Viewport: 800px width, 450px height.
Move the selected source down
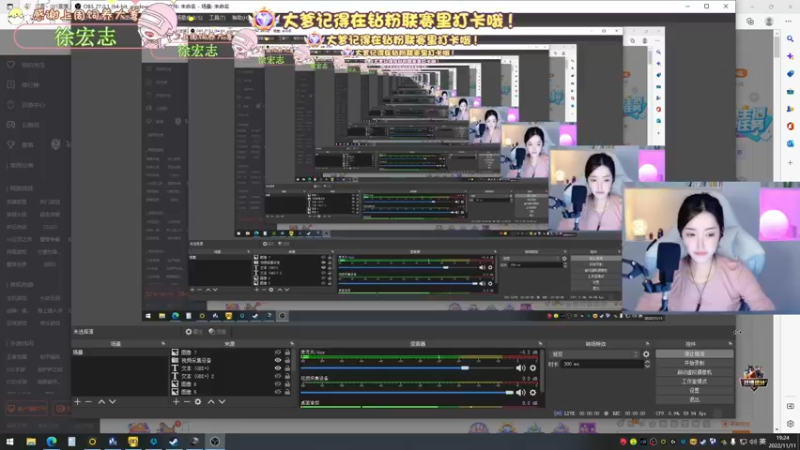(x=222, y=402)
